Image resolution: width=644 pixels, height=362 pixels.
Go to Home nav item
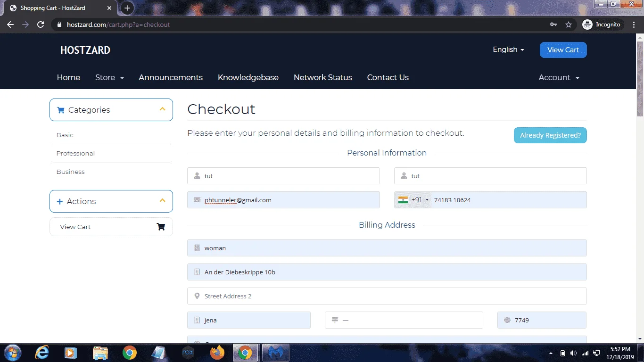click(68, 77)
